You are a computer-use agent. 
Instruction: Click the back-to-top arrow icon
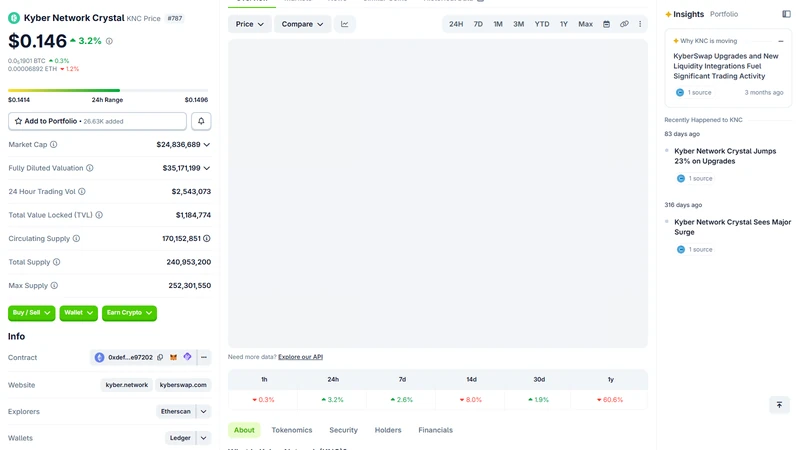click(x=779, y=405)
